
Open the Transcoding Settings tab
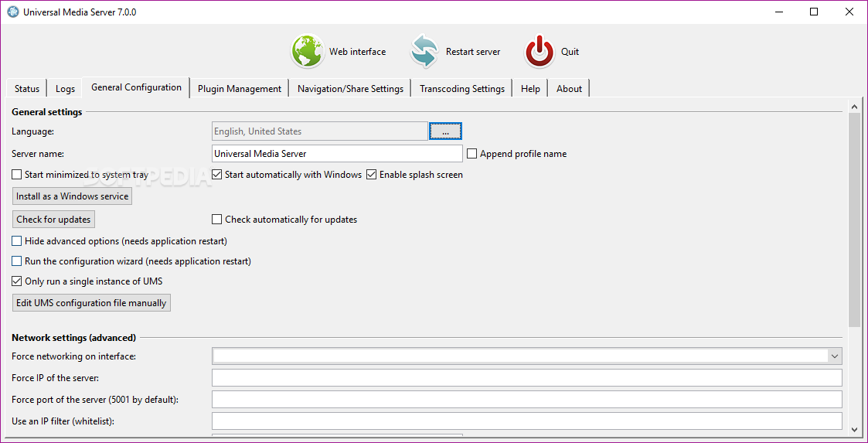[x=462, y=89]
